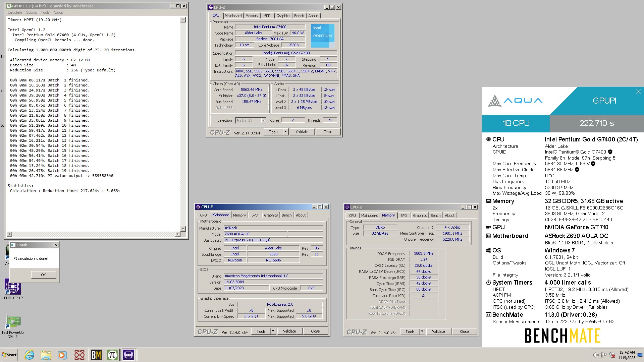The width and height of the screenshot is (644, 362).
Task: Click Tools button in top CPU-Z window
Action: click(273, 132)
